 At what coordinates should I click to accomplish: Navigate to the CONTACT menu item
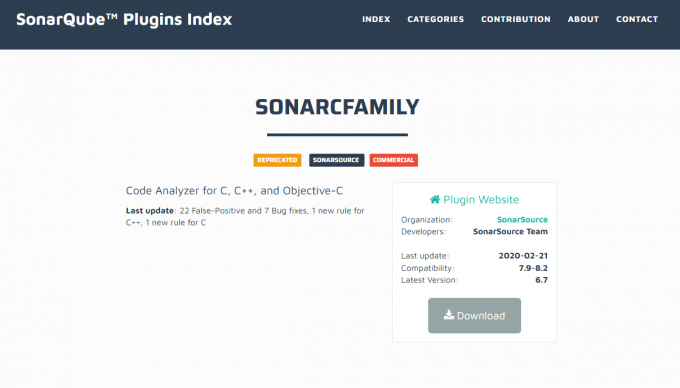click(637, 19)
